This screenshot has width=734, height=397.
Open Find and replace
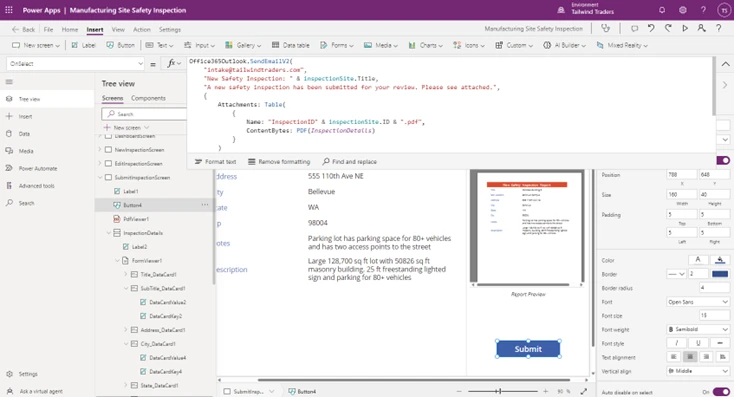tap(349, 162)
